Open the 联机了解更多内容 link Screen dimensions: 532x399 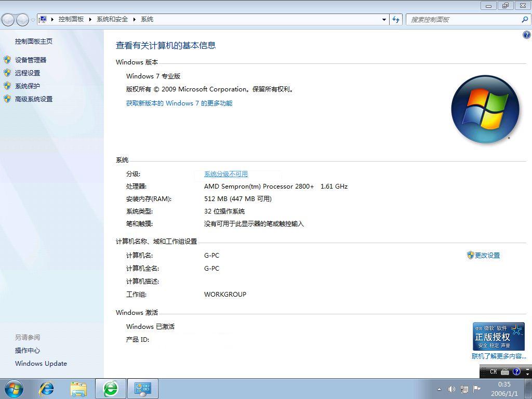(x=499, y=356)
